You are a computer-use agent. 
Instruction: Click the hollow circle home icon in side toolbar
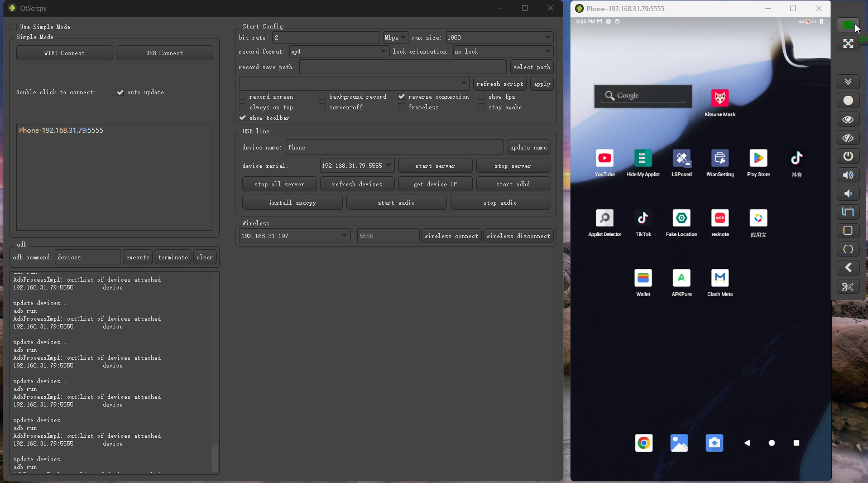(x=848, y=249)
